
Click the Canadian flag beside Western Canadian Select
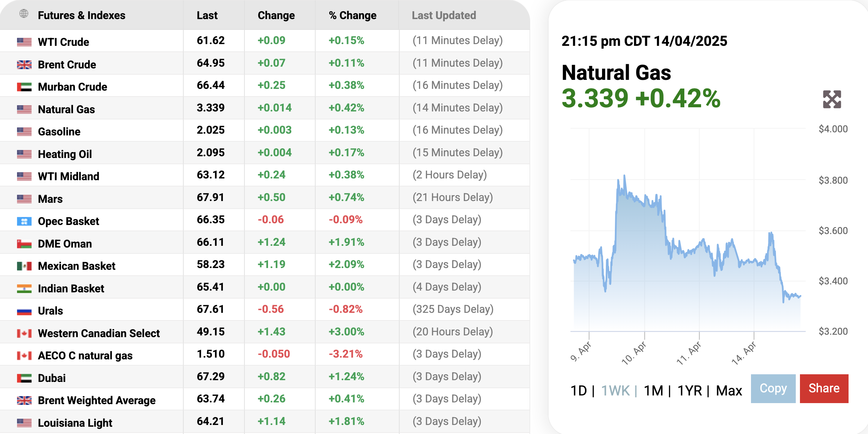(x=24, y=333)
